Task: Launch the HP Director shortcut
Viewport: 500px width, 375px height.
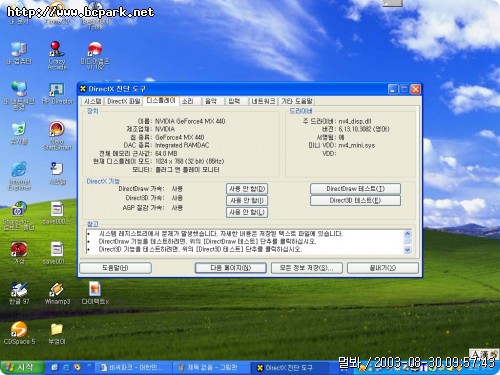Action: [57, 94]
